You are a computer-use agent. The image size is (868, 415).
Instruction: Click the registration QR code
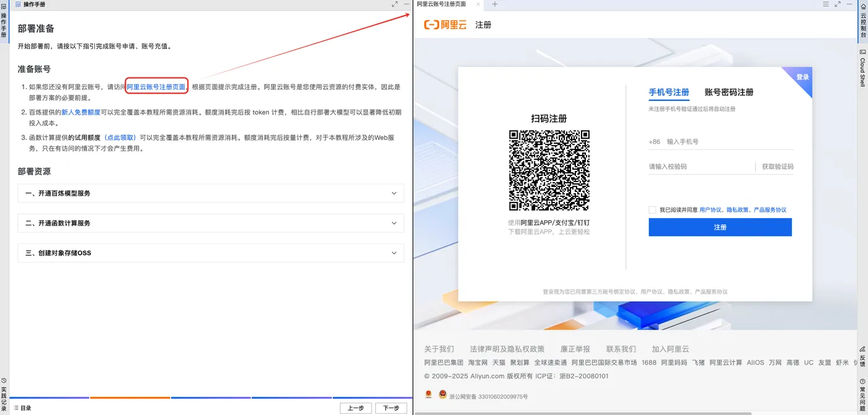pos(549,170)
